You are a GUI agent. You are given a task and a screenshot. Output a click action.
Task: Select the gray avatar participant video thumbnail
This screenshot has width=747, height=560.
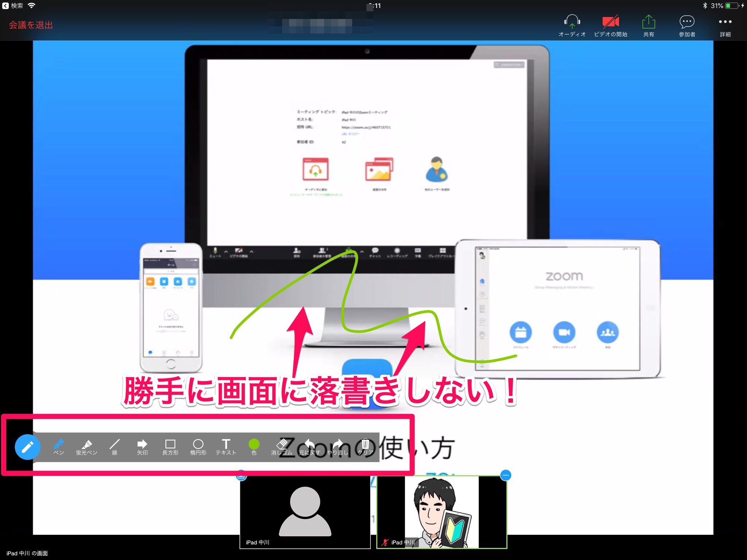305,512
